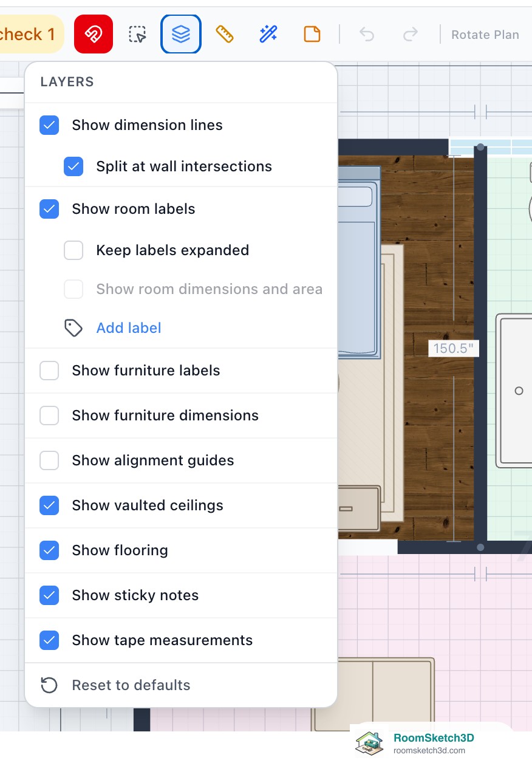The image size is (532, 780).
Task: Close the Layers panel via layers icon
Action: pyautogui.click(x=181, y=34)
